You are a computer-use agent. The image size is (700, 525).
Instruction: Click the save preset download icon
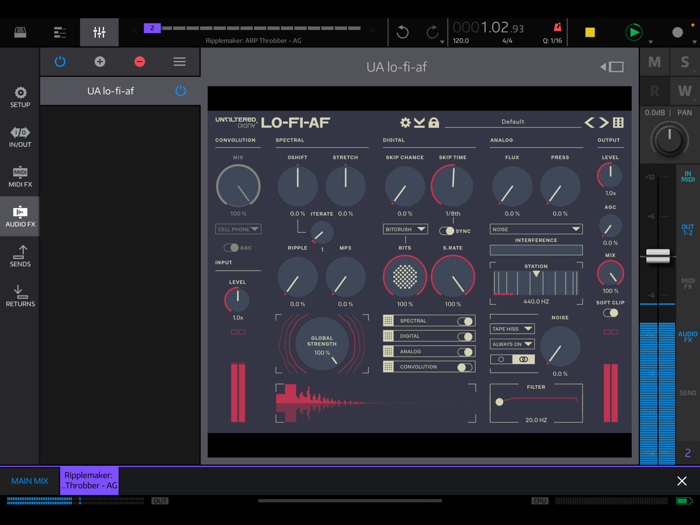pos(419,122)
